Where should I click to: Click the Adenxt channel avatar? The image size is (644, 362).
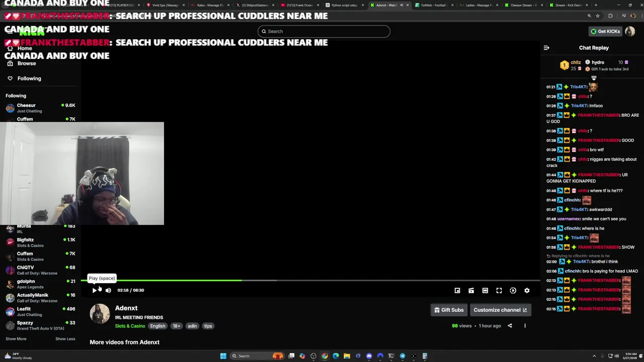coord(100,314)
